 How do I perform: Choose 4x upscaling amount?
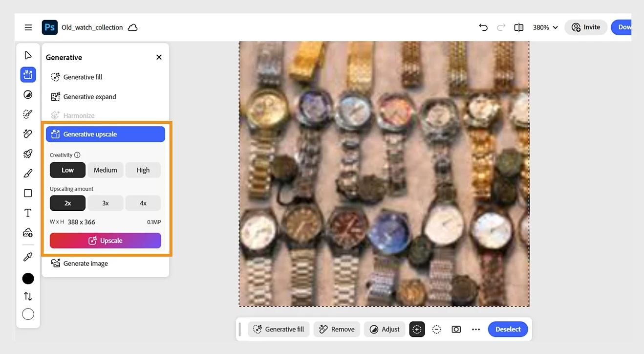143,203
